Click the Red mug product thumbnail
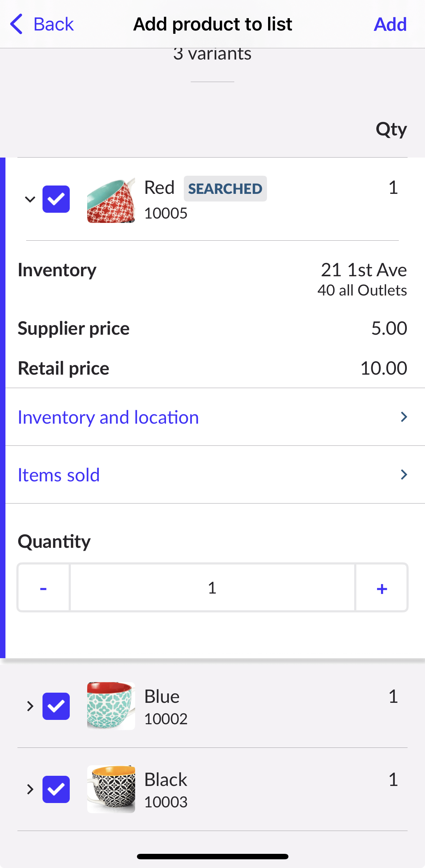This screenshot has height=868, width=425. (x=111, y=200)
